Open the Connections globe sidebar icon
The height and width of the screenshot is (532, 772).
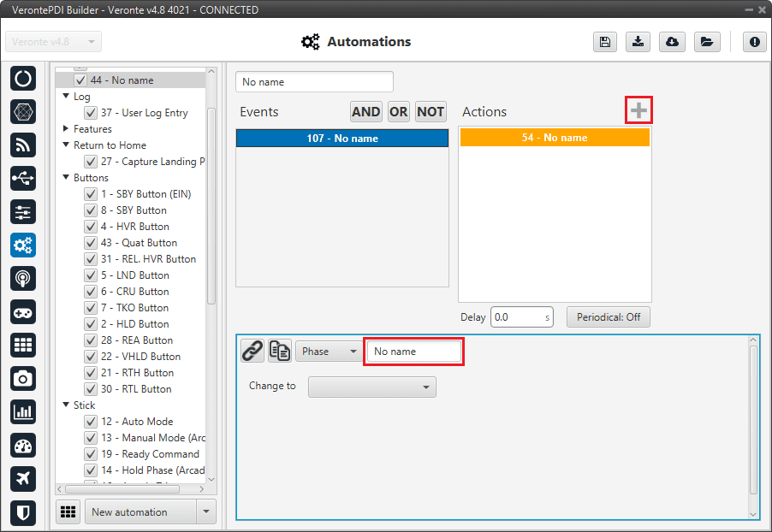(x=22, y=112)
